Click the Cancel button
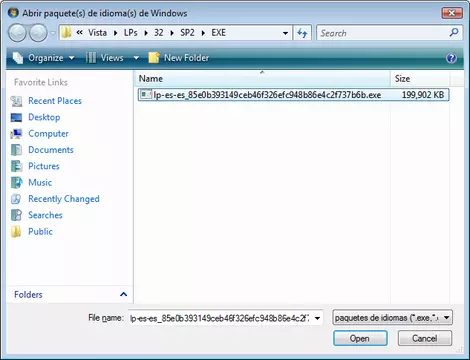This screenshot has height=360, width=470. [425, 338]
